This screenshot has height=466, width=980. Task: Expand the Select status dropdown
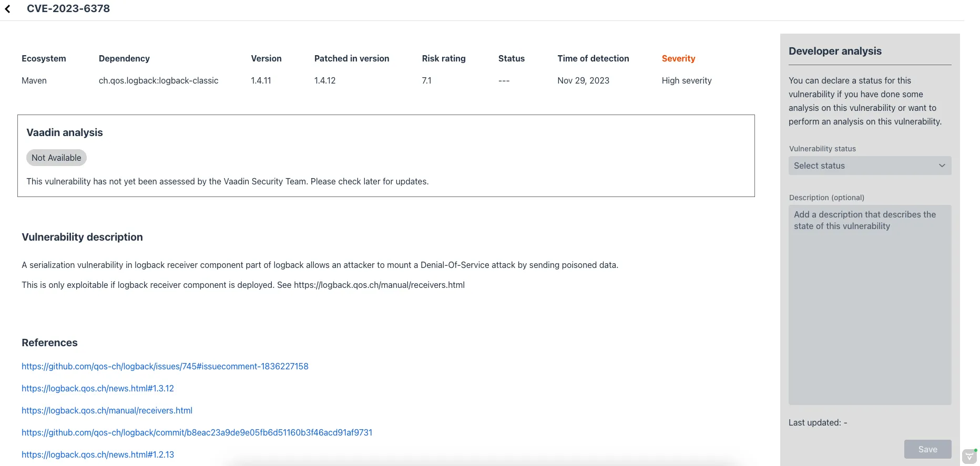[869, 165]
